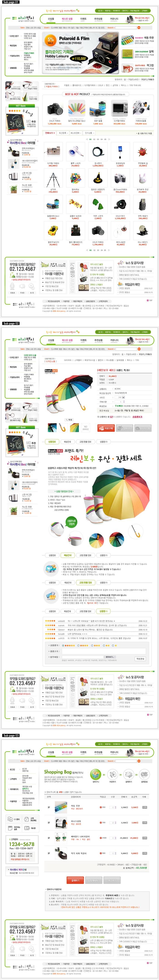Screen dimensions: 159x980
Task: Click the white megaphone product image
Action: [75, 152]
